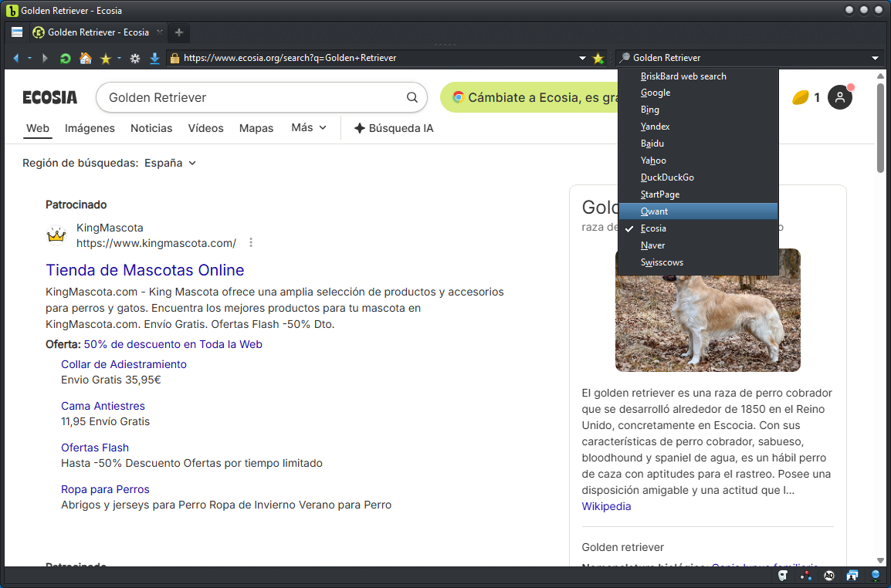Click the reload page icon

coord(66,58)
